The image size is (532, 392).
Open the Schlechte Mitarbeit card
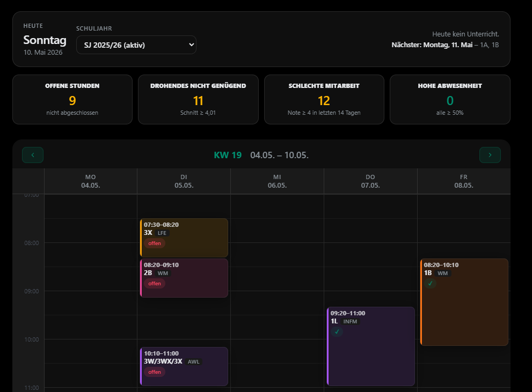pyautogui.click(x=324, y=99)
